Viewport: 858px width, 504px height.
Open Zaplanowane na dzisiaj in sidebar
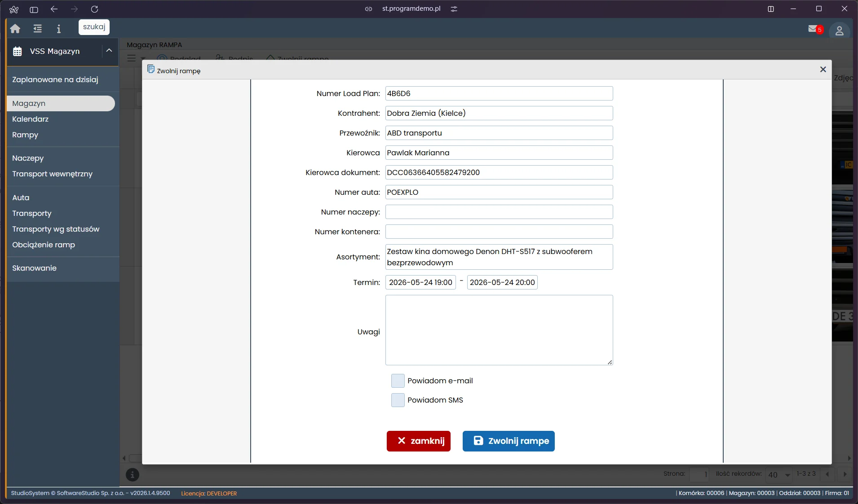[55, 79]
